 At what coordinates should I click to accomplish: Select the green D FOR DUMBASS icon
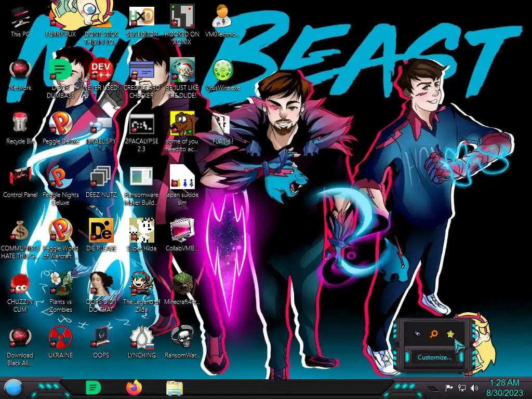click(x=60, y=71)
